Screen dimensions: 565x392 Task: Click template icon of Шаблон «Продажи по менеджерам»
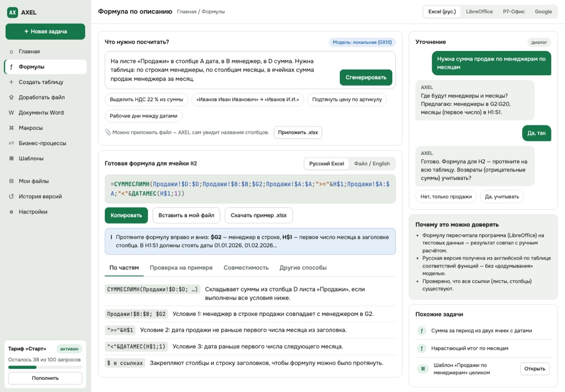coord(422,369)
